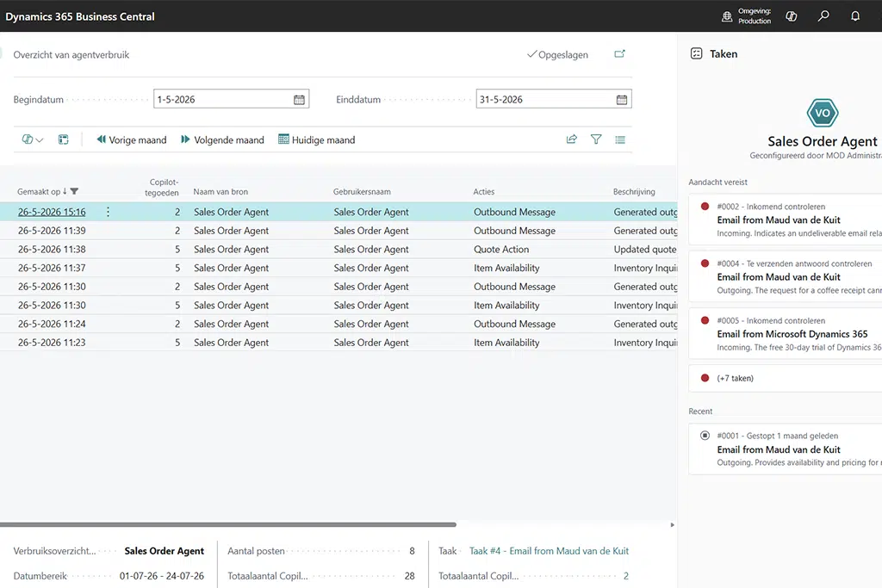Click the search magnifier icon

pos(823,16)
